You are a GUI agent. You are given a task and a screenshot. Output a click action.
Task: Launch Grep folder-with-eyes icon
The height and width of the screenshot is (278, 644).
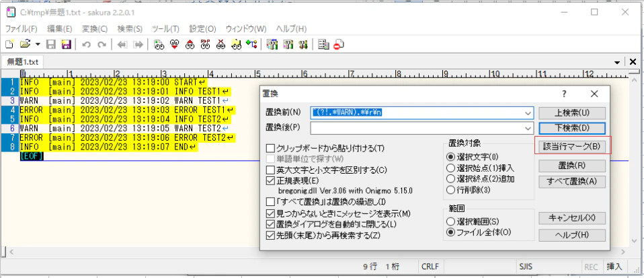(x=236, y=44)
